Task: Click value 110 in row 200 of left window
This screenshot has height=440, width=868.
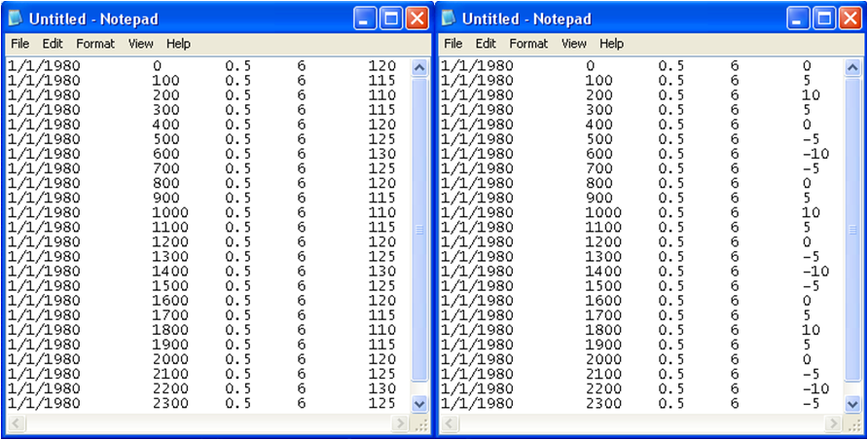Action: tap(382, 95)
